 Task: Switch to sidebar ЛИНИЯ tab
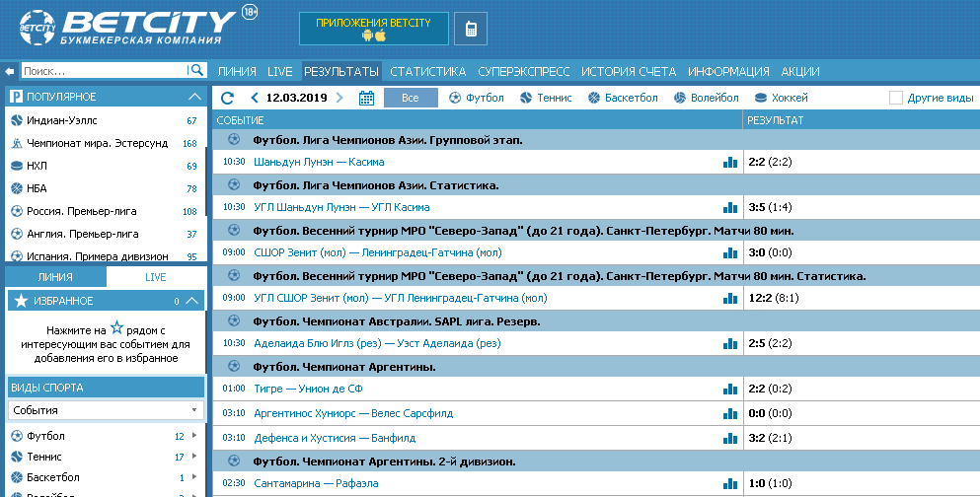55,277
